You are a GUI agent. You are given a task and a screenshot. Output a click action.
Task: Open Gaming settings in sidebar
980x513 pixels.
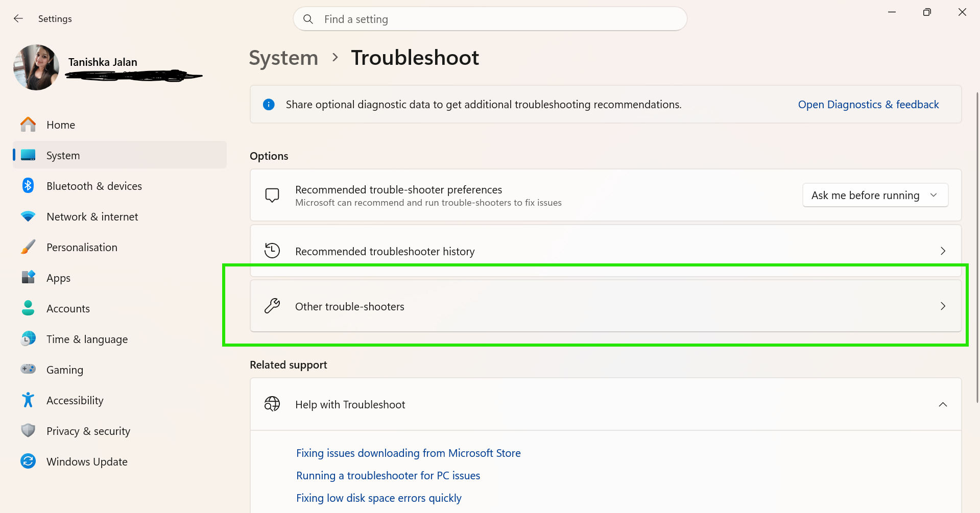[119, 370]
